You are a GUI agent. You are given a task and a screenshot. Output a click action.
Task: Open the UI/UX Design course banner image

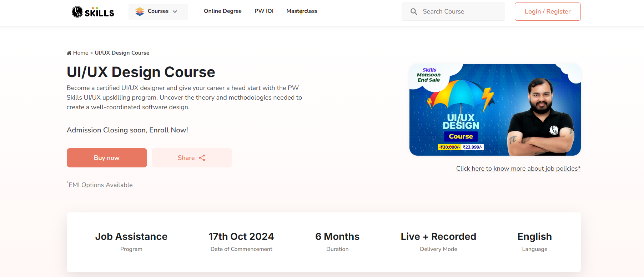[495, 110]
